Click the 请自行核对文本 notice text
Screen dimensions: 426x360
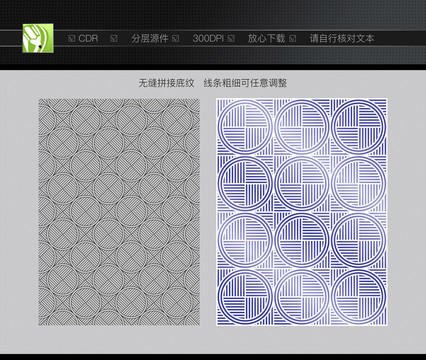342,38
